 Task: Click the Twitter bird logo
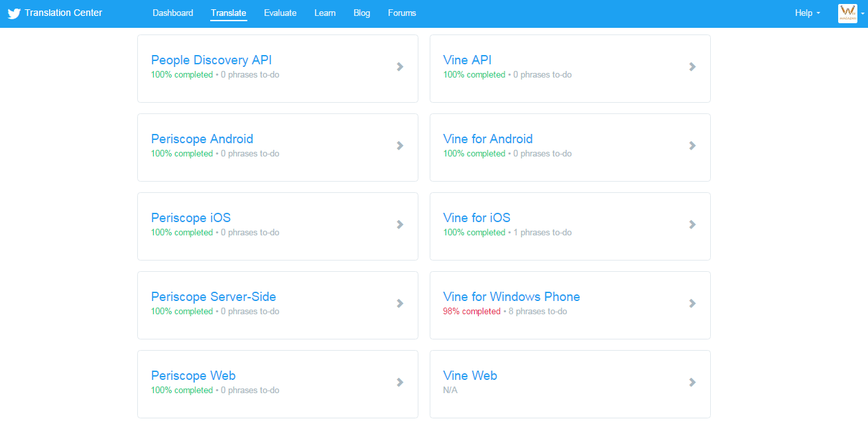[14, 13]
